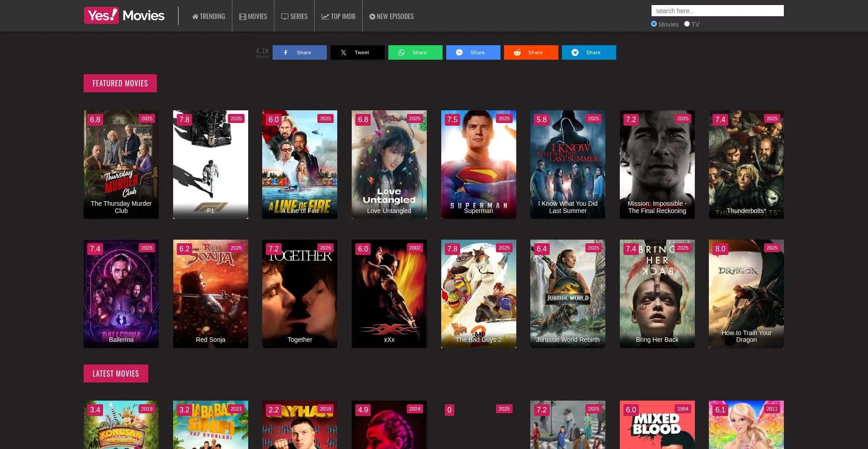Open the Mixed Blood 1984 poster
The image size is (868, 449).
click(657, 425)
